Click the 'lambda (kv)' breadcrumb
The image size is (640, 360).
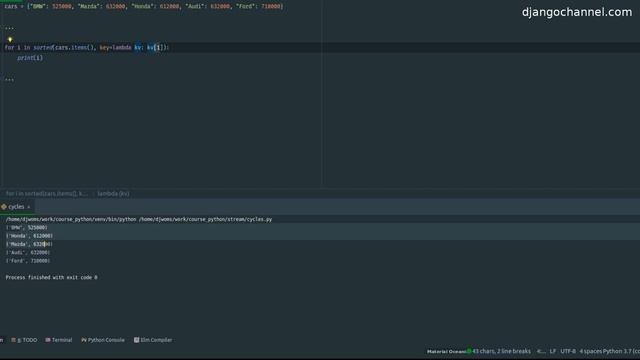(x=113, y=194)
